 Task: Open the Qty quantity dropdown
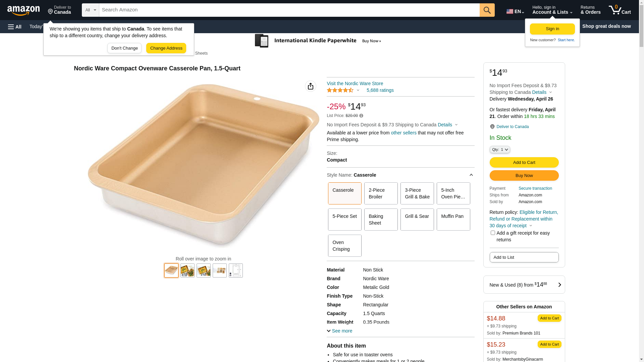tap(499, 149)
